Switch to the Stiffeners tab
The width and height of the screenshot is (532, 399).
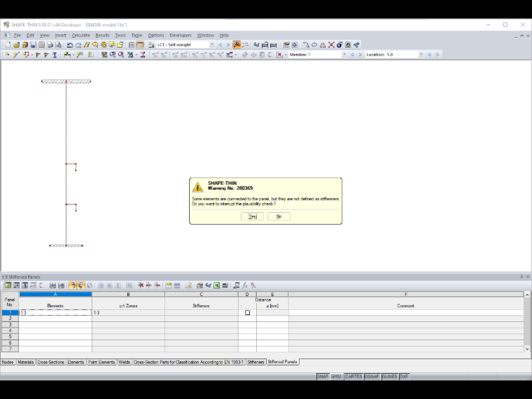tap(255, 362)
